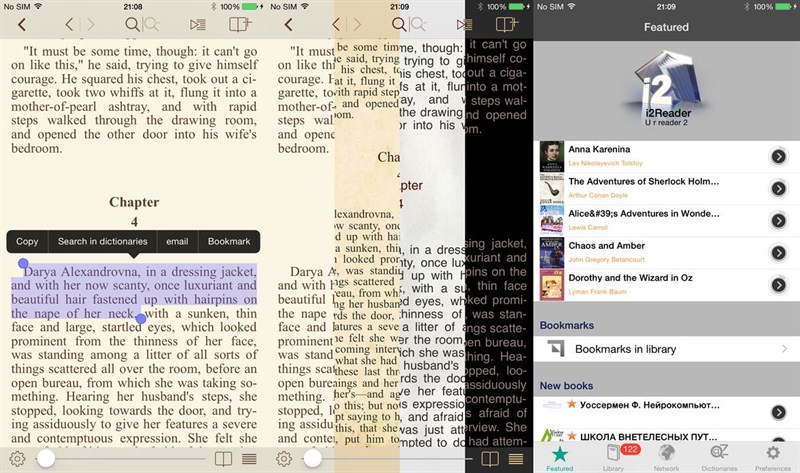Choose email in selection popup

pos(177,241)
